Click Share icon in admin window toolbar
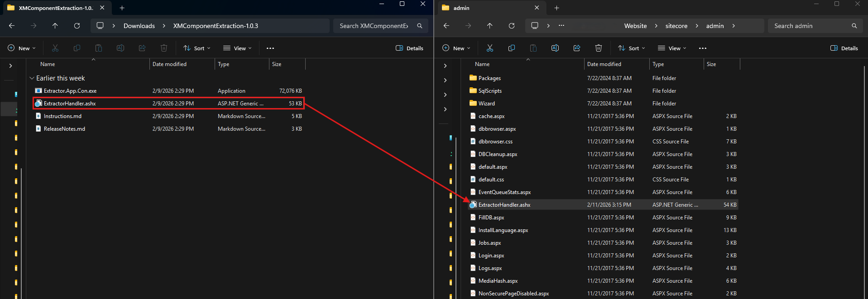 (x=577, y=48)
